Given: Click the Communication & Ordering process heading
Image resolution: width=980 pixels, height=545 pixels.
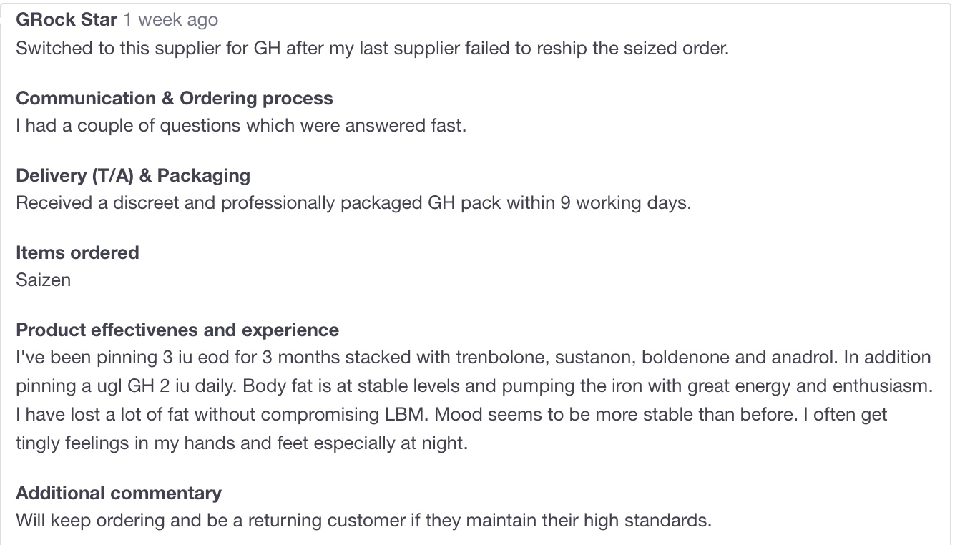Looking at the screenshot, I should [174, 98].
